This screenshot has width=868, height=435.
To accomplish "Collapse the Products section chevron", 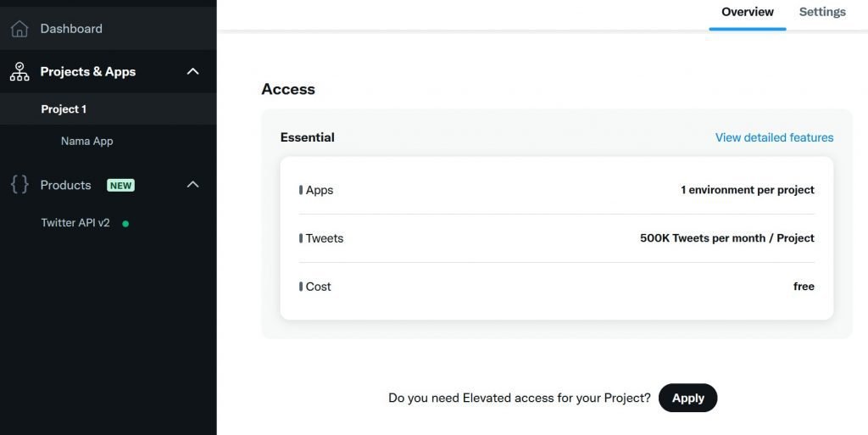I will pyautogui.click(x=192, y=185).
